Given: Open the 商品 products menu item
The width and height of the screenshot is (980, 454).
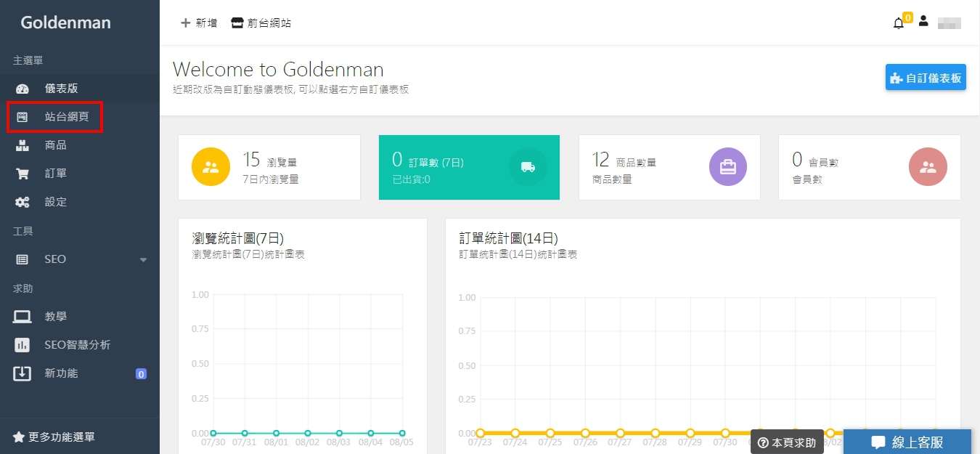Looking at the screenshot, I should pos(80,145).
